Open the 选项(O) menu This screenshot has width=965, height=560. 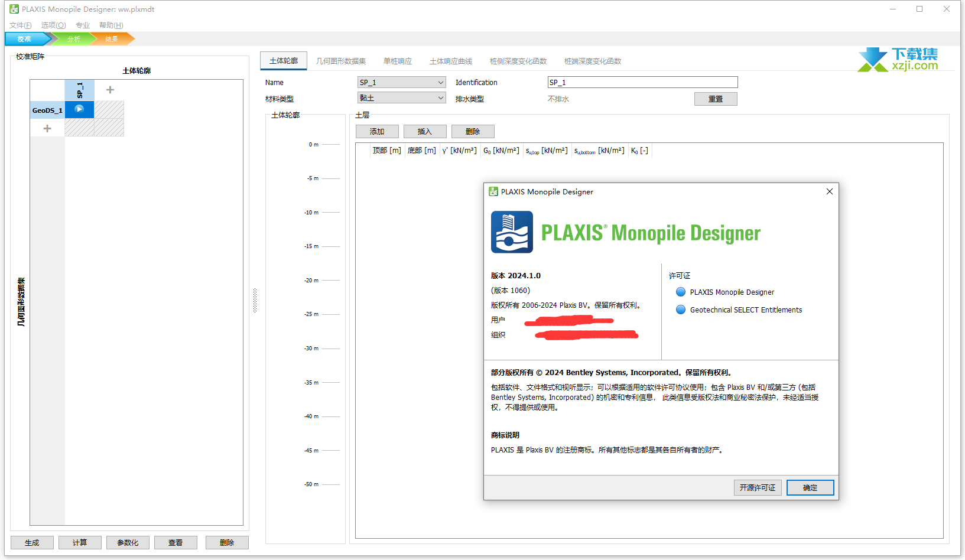(53, 25)
